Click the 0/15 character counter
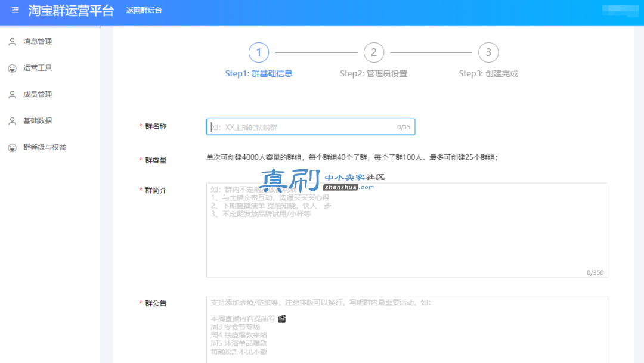Image resolution: width=644 pixels, height=363 pixels. pos(404,128)
